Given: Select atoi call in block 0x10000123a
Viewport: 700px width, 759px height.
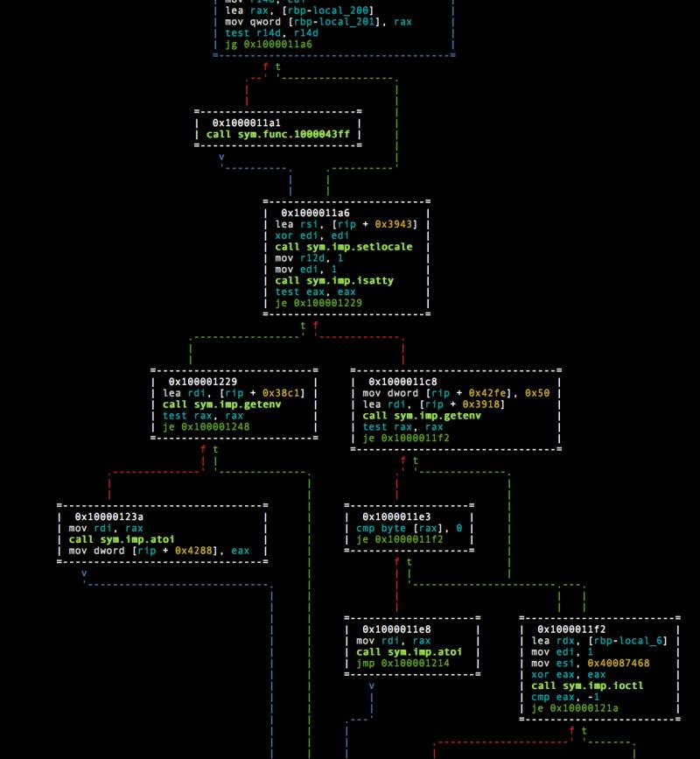Looking at the screenshot, I should coord(122,539).
